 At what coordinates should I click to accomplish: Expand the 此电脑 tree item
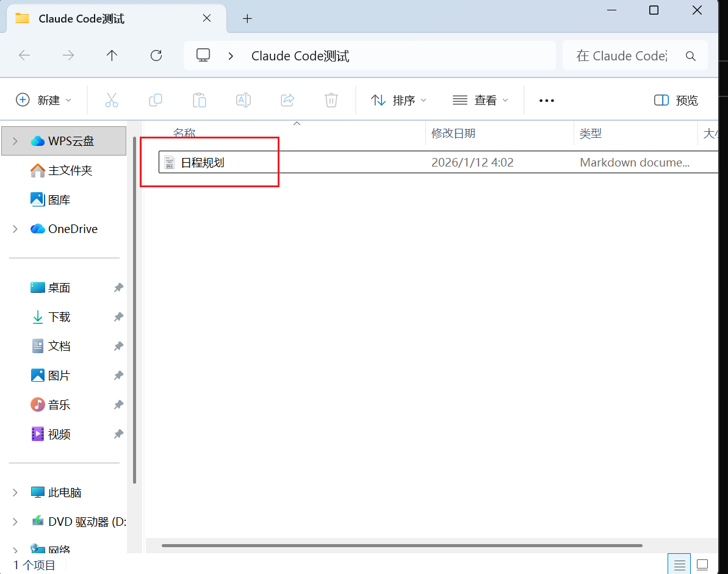click(15, 492)
